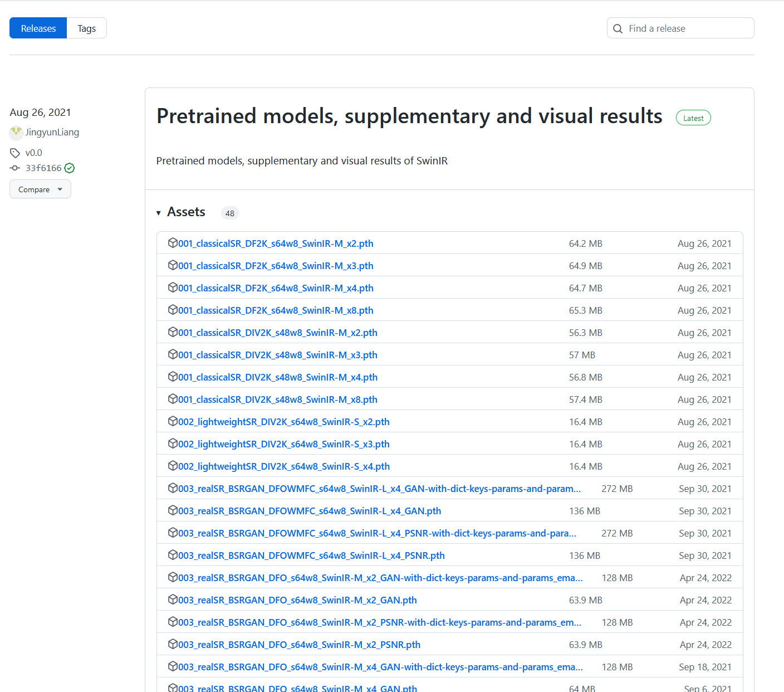
Task: Click the Latest label badge
Action: point(693,118)
